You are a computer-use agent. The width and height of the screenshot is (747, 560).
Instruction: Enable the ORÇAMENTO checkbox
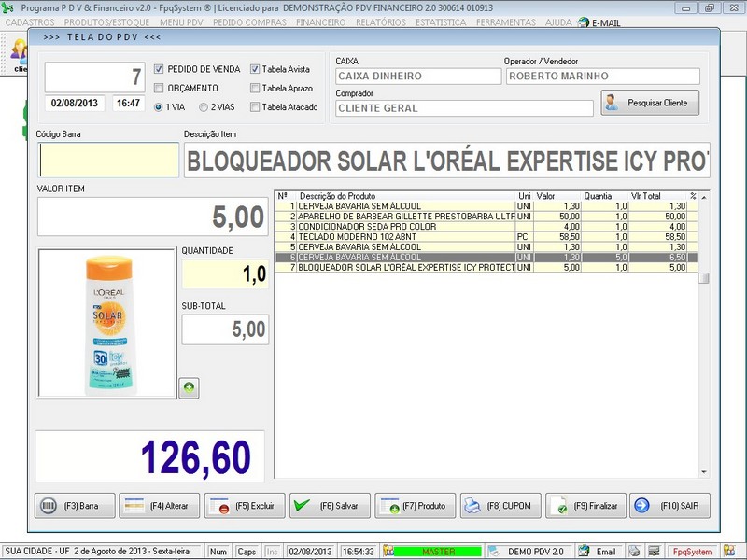point(159,88)
